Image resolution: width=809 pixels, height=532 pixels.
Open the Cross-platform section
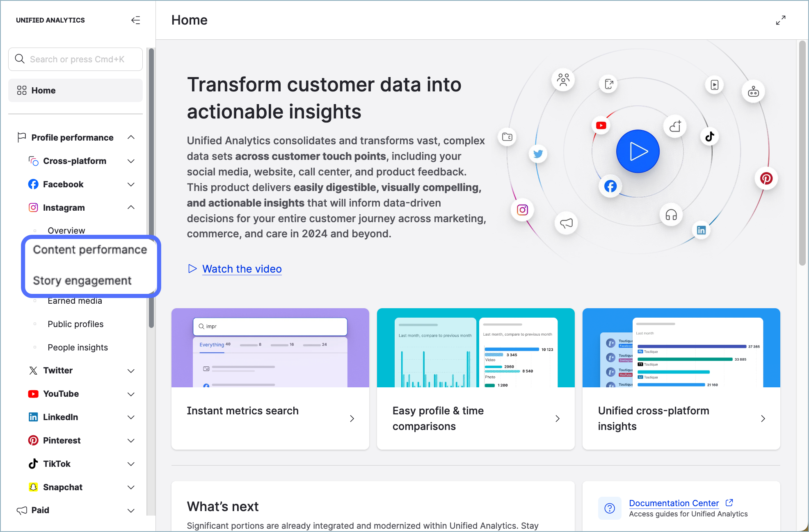point(75,161)
